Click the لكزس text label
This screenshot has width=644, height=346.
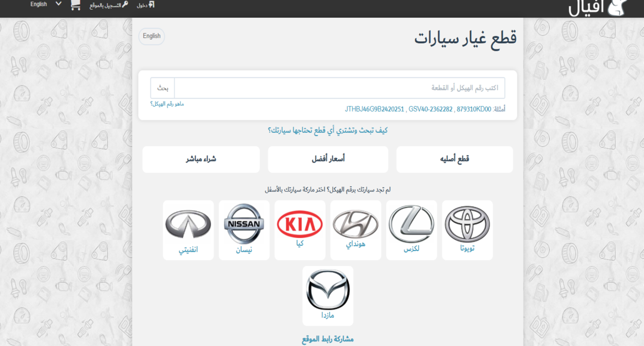[411, 249]
